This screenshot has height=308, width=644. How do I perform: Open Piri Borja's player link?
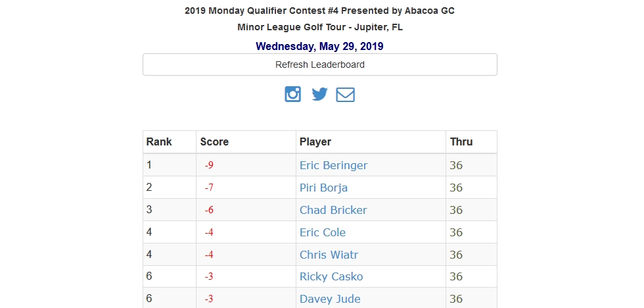[323, 188]
